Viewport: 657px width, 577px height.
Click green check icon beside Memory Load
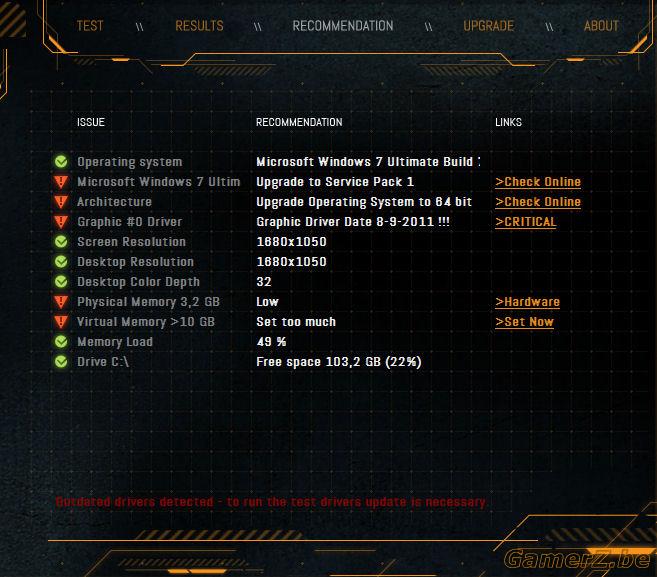61,342
